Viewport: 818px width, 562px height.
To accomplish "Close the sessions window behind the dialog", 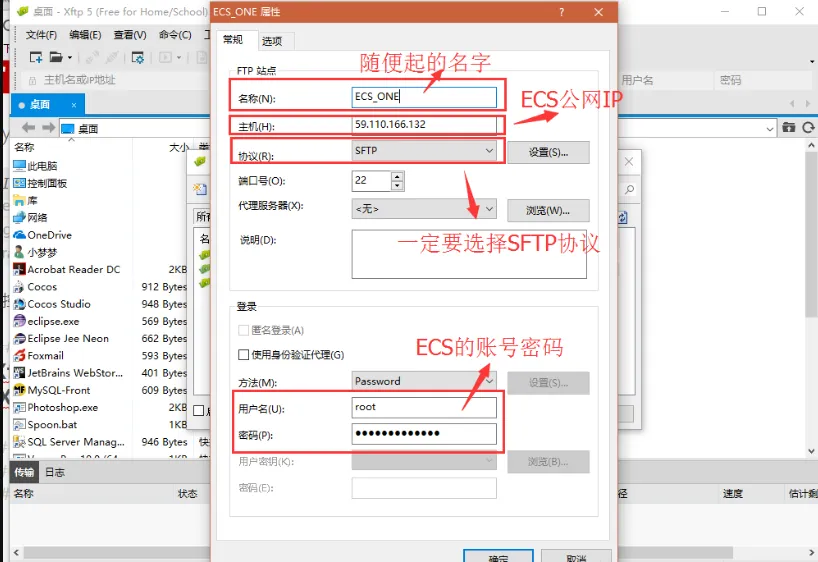I will click(x=629, y=162).
